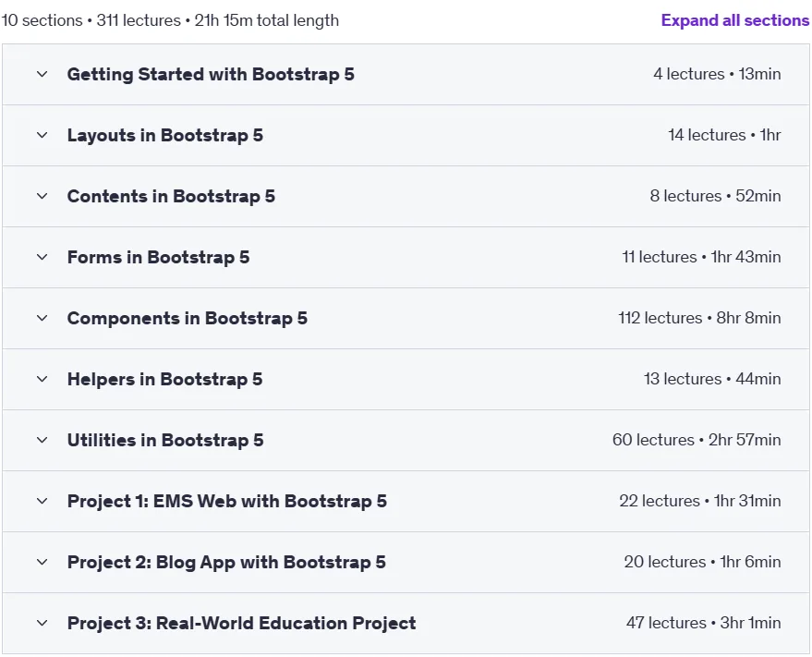Click the 47 lectures 3hr 1min label
The width and height of the screenshot is (812, 657).
click(704, 622)
